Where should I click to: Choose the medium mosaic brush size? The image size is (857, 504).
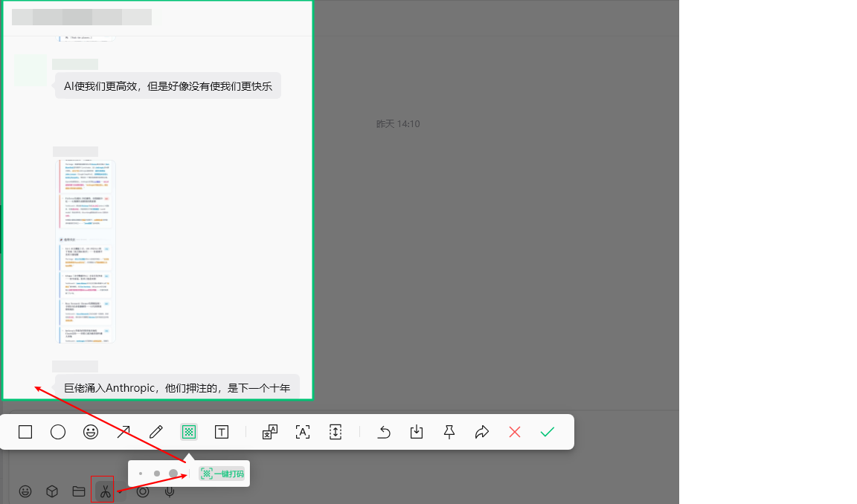coord(157,474)
